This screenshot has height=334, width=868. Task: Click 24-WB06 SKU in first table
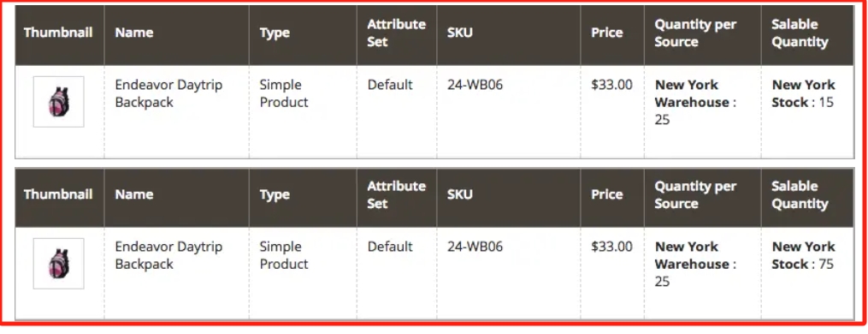[475, 85]
